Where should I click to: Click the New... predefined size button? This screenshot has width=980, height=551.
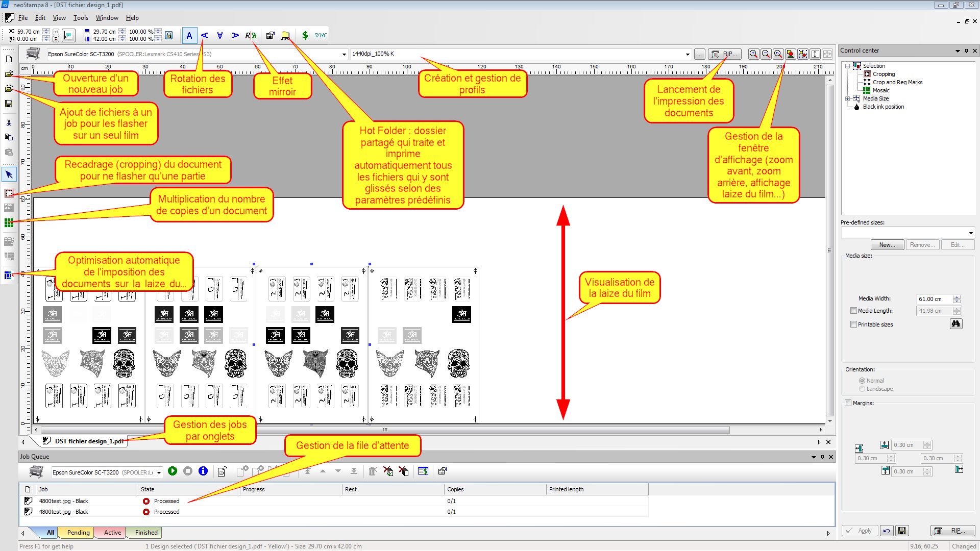887,245
